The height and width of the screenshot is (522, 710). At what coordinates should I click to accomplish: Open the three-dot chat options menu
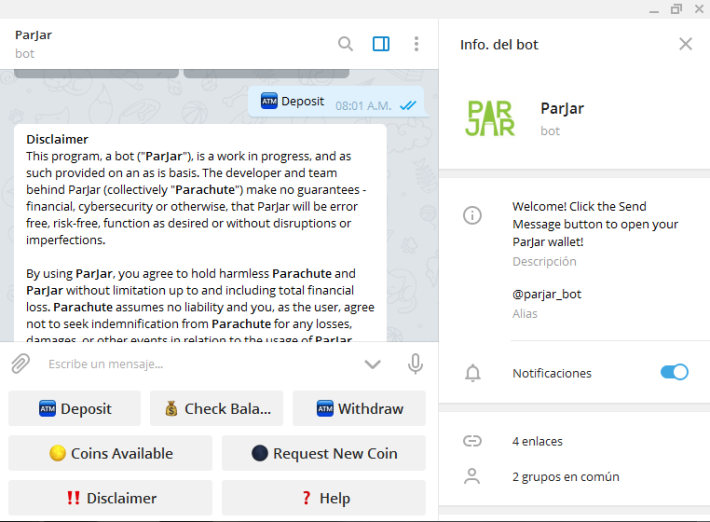[x=416, y=44]
